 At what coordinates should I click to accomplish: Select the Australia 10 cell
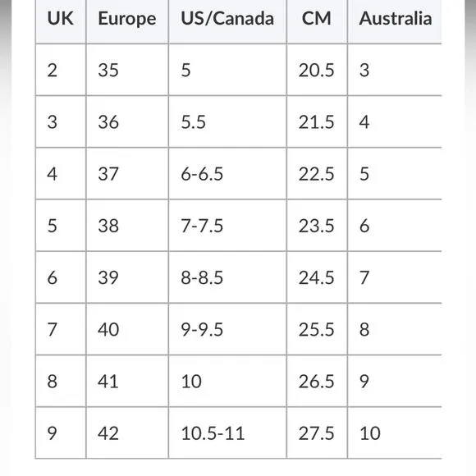(395, 433)
